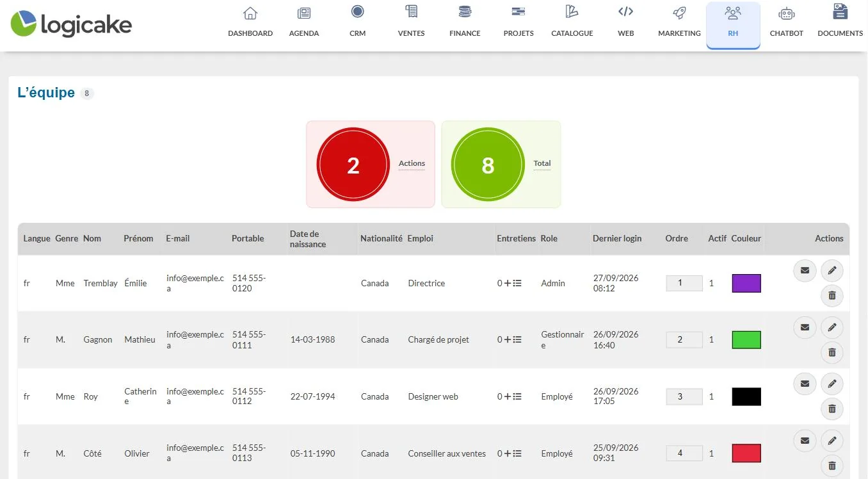Open the Catalogue module
The image size is (868, 479).
pyautogui.click(x=572, y=22)
